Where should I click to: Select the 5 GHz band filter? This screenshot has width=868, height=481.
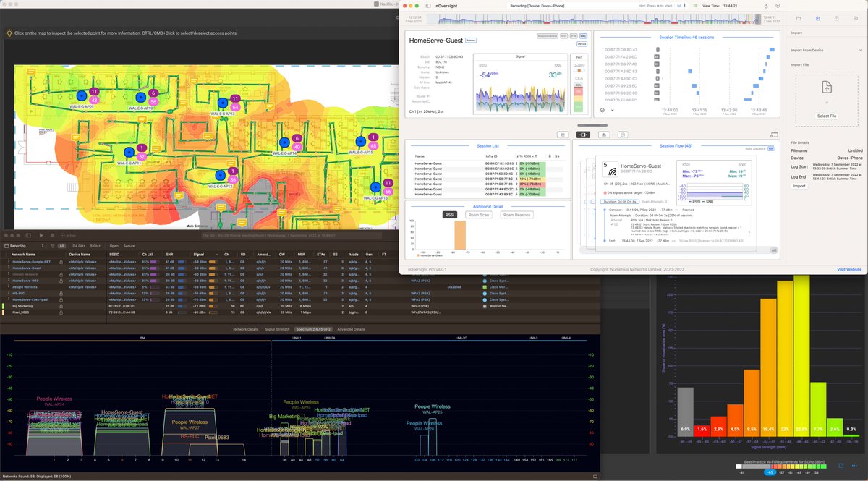(x=95, y=245)
